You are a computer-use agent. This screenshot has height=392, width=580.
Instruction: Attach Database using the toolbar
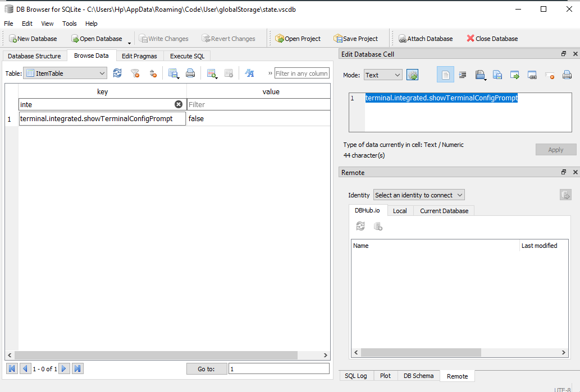tap(425, 38)
